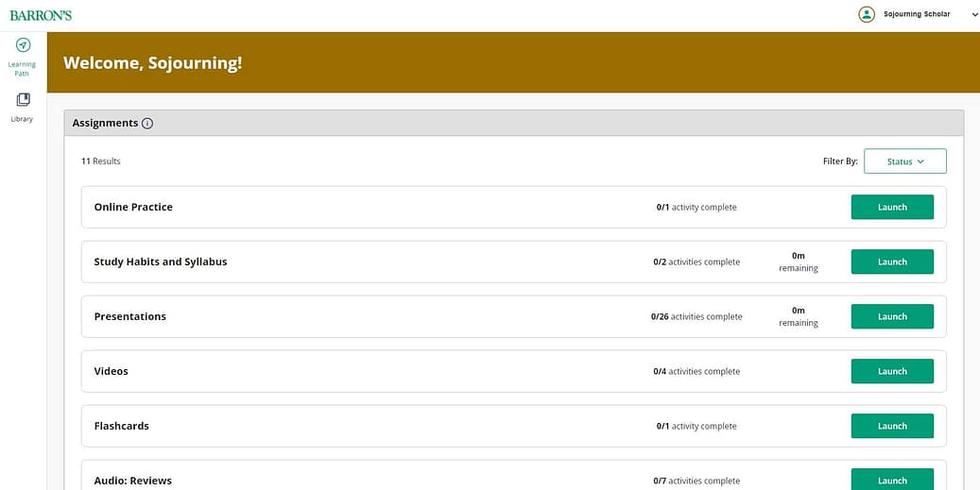
Task: Click the 0/2 activities complete text
Action: coord(696,262)
